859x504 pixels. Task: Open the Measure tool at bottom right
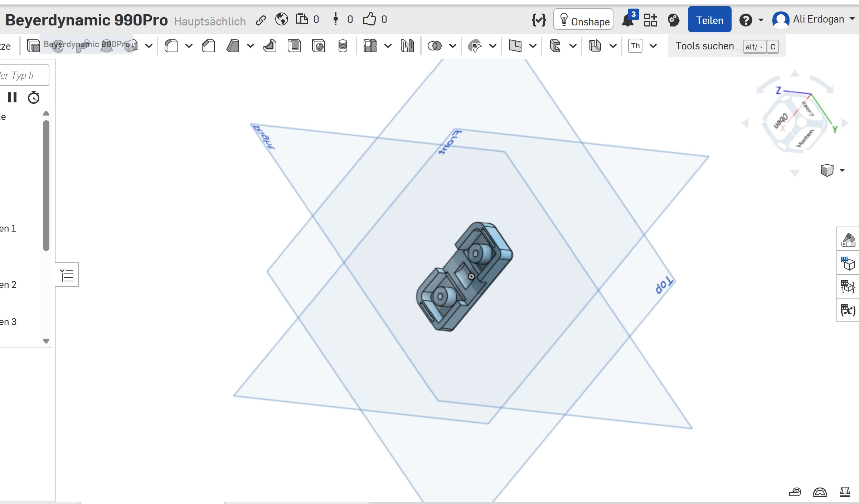[795, 492]
